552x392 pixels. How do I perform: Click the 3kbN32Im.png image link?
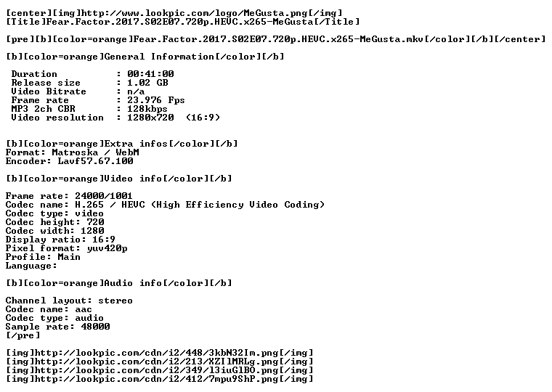[160, 353]
